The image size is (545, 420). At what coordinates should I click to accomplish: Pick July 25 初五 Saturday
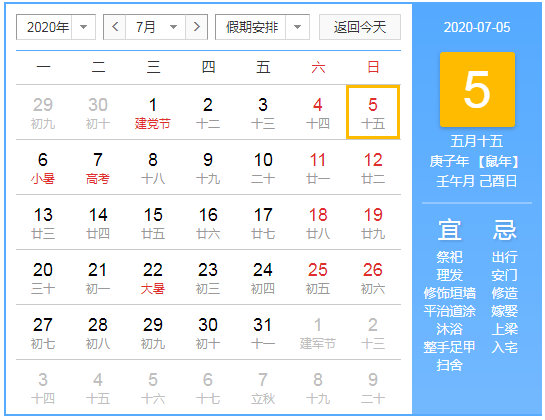[318, 278]
